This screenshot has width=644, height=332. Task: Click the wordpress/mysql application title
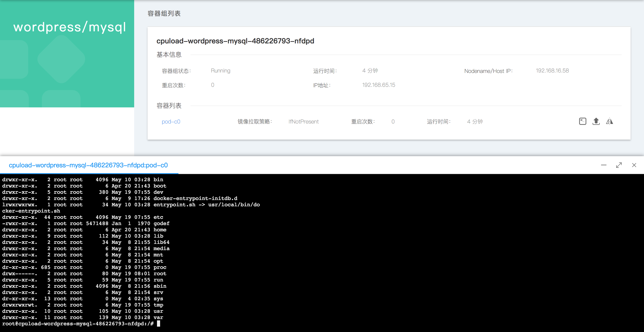pyautogui.click(x=70, y=27)
